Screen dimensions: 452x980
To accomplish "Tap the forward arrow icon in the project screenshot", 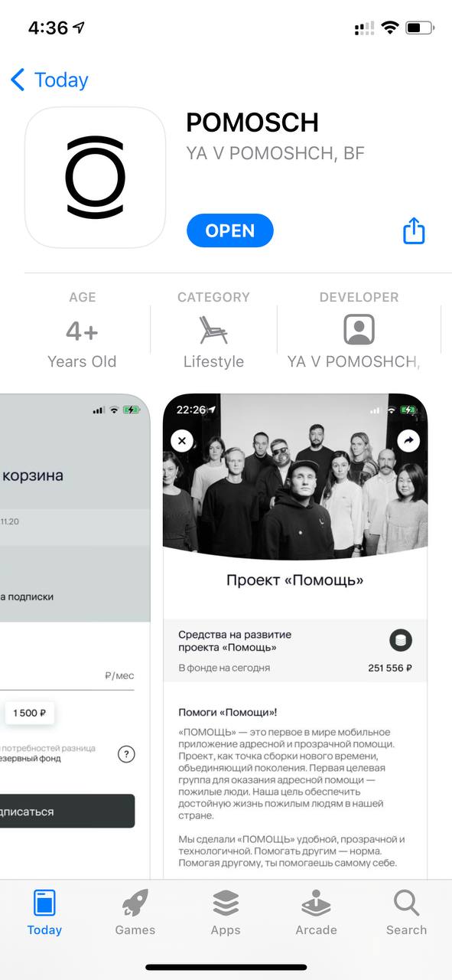I will 409,440.
